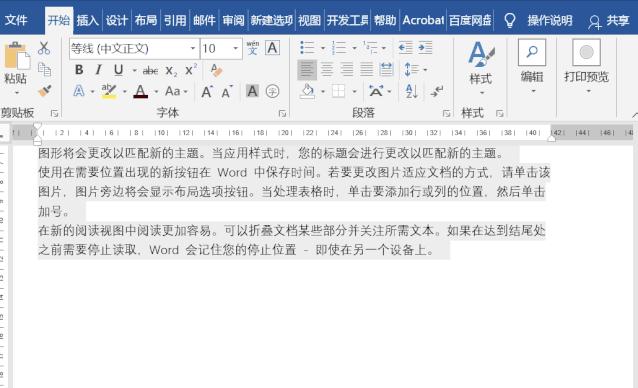Toggle Underline formatting
638x388 pixels.
(x=118, y=70)
